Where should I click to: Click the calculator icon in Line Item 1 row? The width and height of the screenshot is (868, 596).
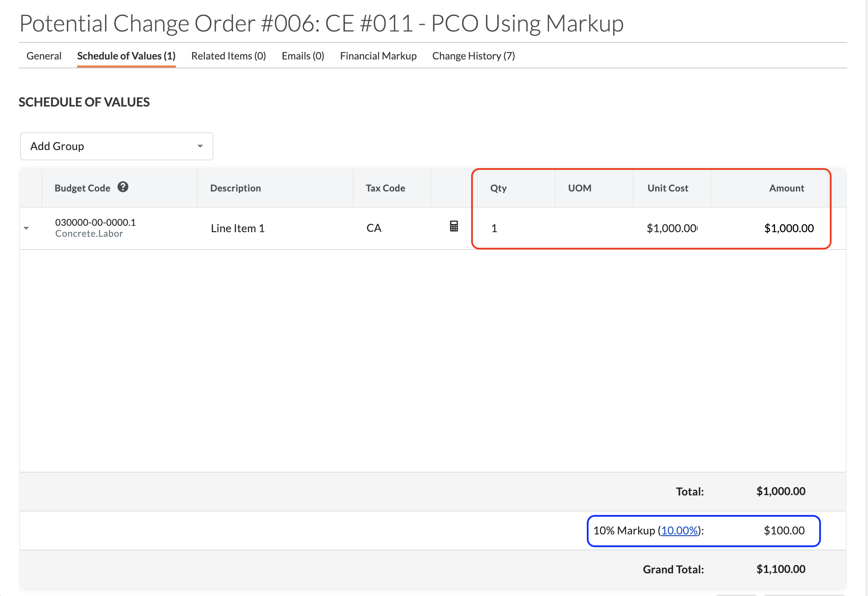point(453,226)
